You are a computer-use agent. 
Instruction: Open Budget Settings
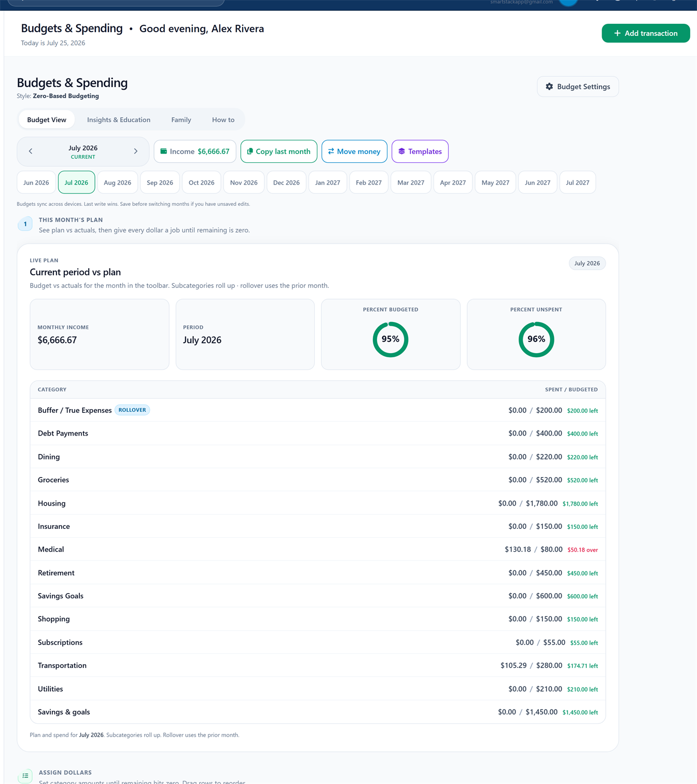(x=578, y=87)
